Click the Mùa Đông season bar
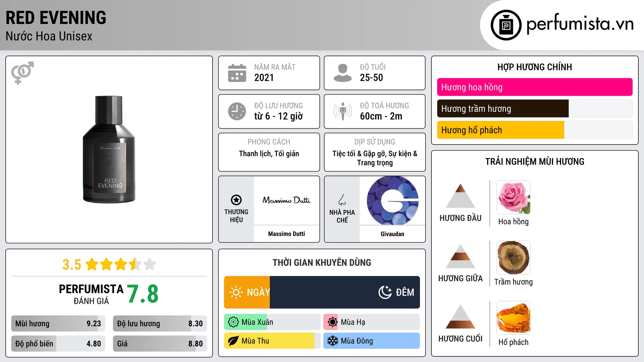Image resolution: width=644 pixels, height=362 pixels. [372, 341]
